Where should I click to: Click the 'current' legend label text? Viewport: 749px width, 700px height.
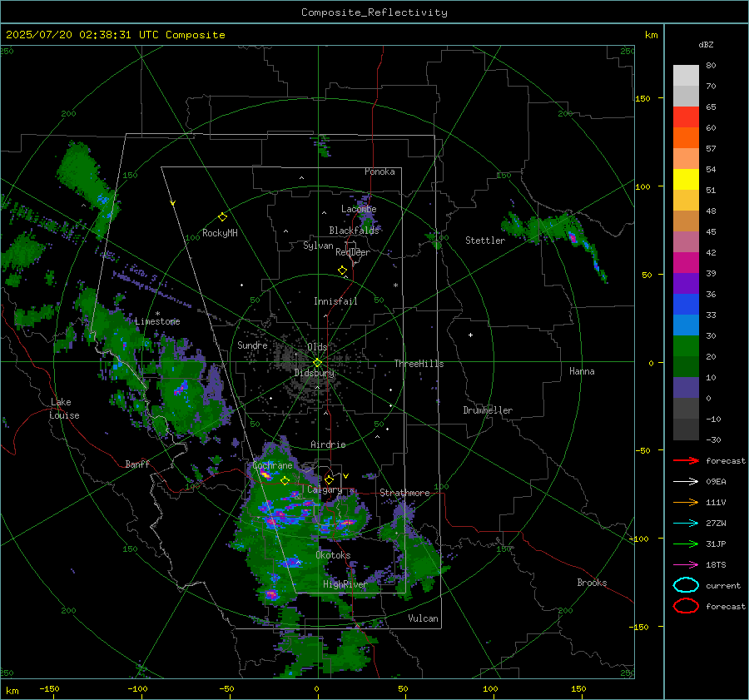tap(723, 586)
